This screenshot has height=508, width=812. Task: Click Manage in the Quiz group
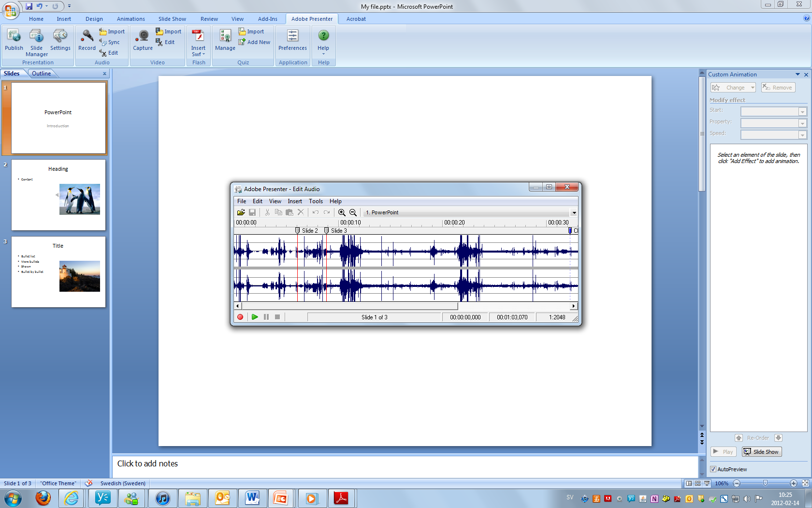(x=225, y=40)
